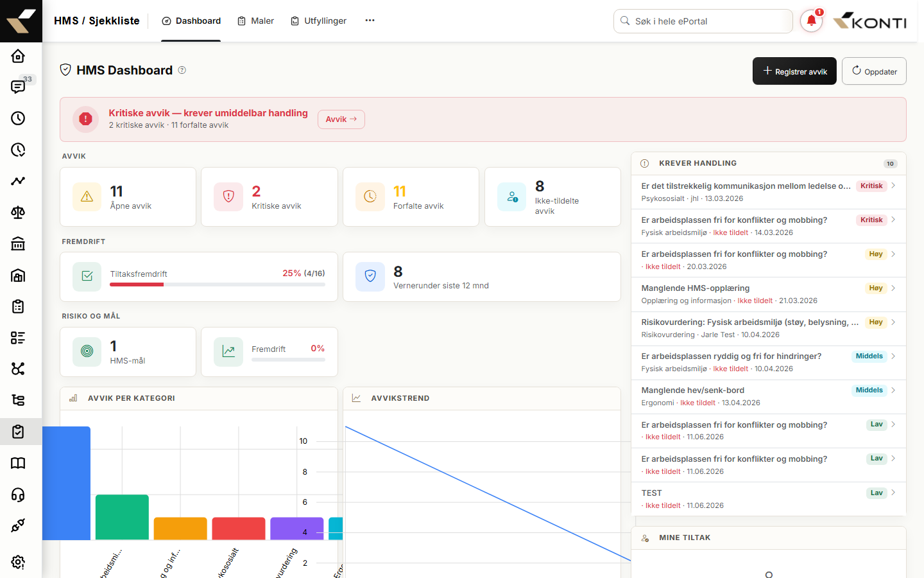Viewport: 924px width, 578px height.
Task: Open the clipboard list sidebar icon
Action: click(x=18, y=306)
